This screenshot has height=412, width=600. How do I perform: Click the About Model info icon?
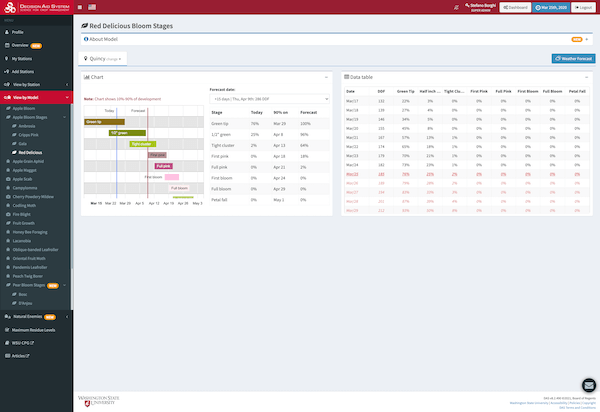point(85,39)
